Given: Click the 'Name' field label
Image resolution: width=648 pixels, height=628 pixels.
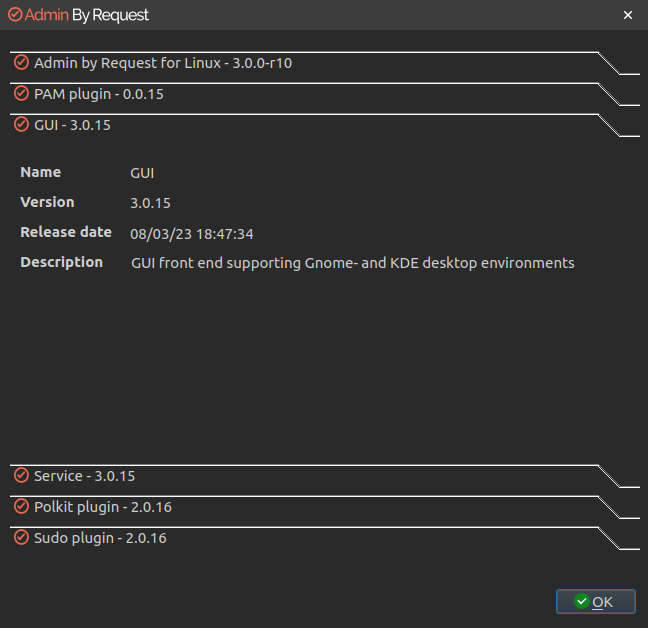Looking at the screenshot, I should [x=40, y=172].
